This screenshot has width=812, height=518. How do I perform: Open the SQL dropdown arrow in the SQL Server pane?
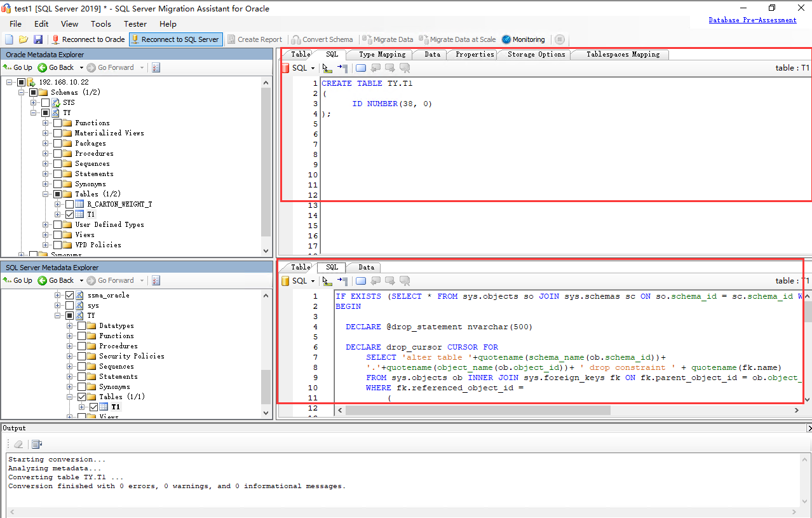pos(313,281)
